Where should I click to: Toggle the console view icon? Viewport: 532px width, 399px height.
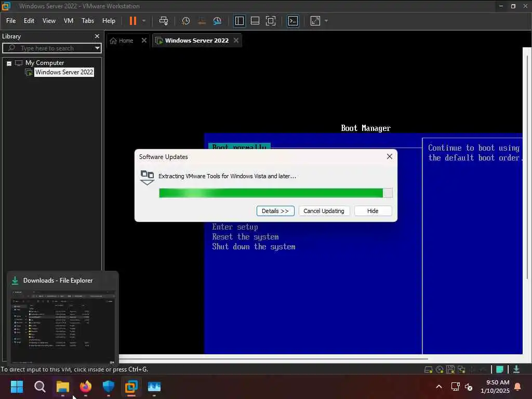coord(293,21)
